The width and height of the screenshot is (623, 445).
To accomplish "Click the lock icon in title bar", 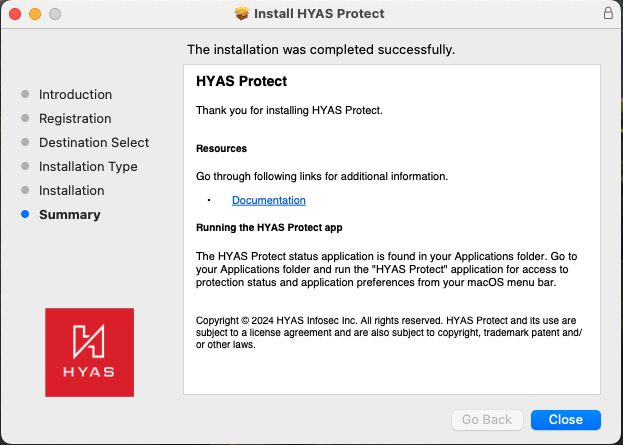I will pyautogui.click(x=608, y=14).
